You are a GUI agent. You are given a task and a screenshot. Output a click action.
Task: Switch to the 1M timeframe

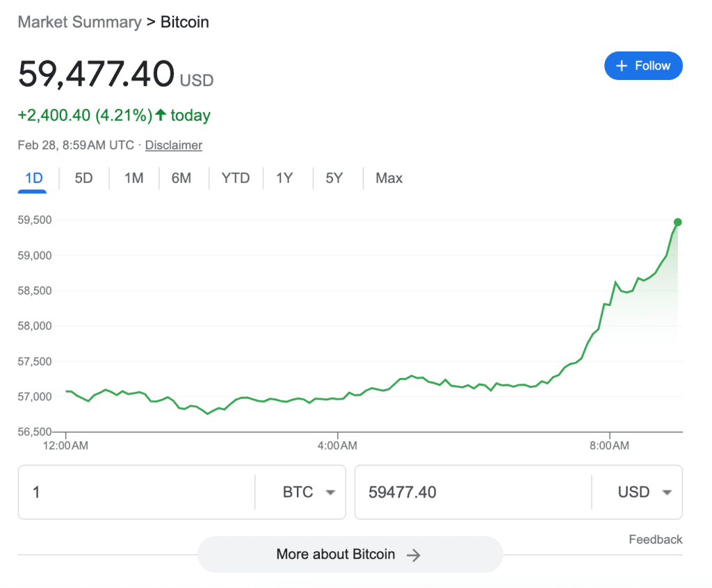[x=133, y=178]
